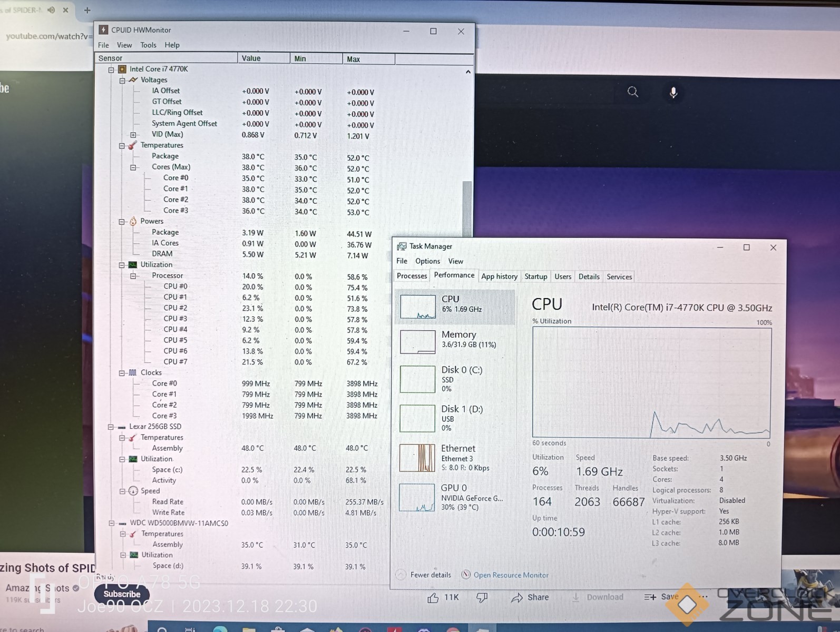Open the Task Manager Options menu

[427, 261]
